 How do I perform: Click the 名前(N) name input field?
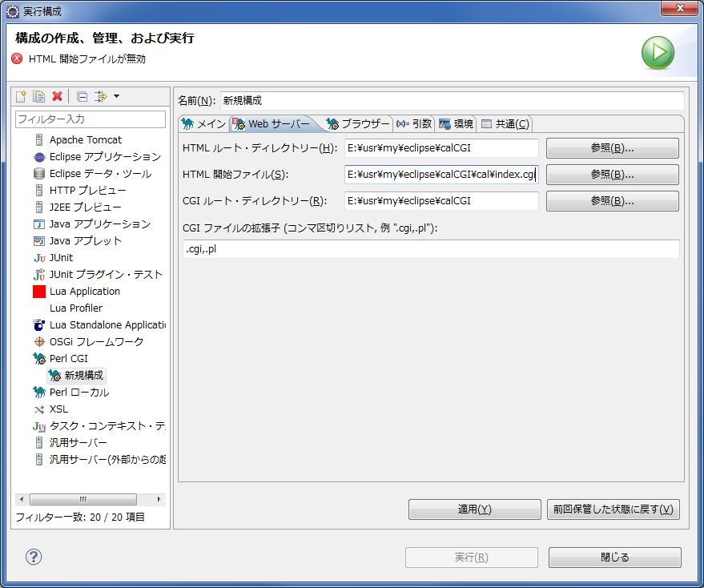tap(453, 101)
